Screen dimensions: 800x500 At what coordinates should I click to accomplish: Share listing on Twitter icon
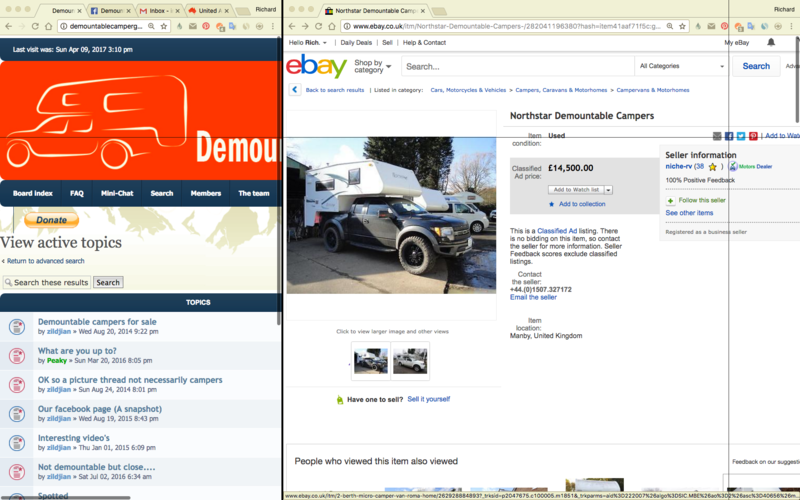click(x=741, y=136)
